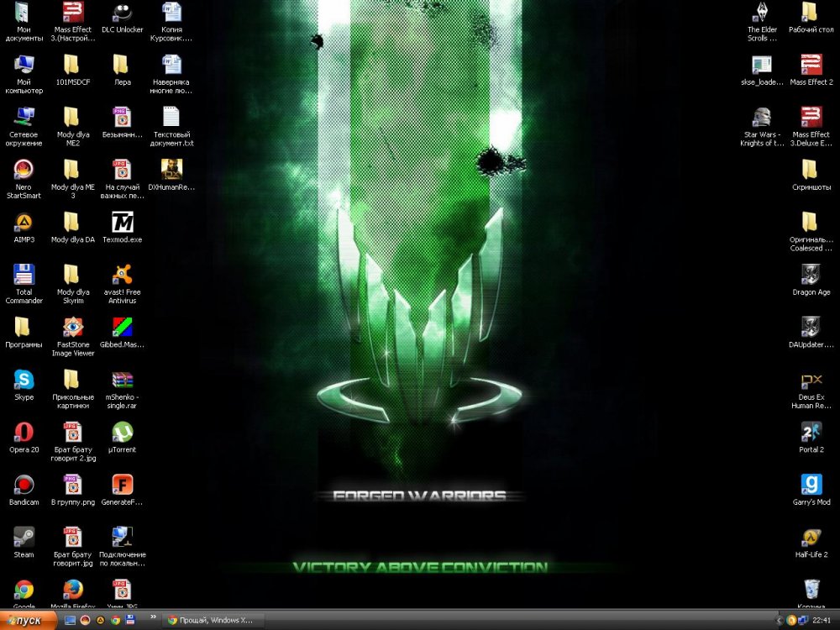Viewport: 840px width, 630px height.
Task: Select the Скриншоты folder
Action: coord(811,175)
